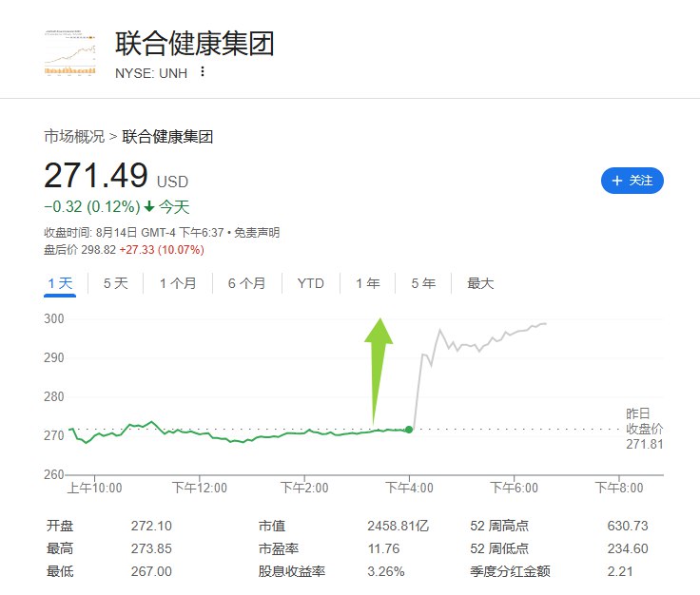Select the 1 天 time range tab
Image resolution: width=700 pixels, height=595 pixels.
[60, 283]
